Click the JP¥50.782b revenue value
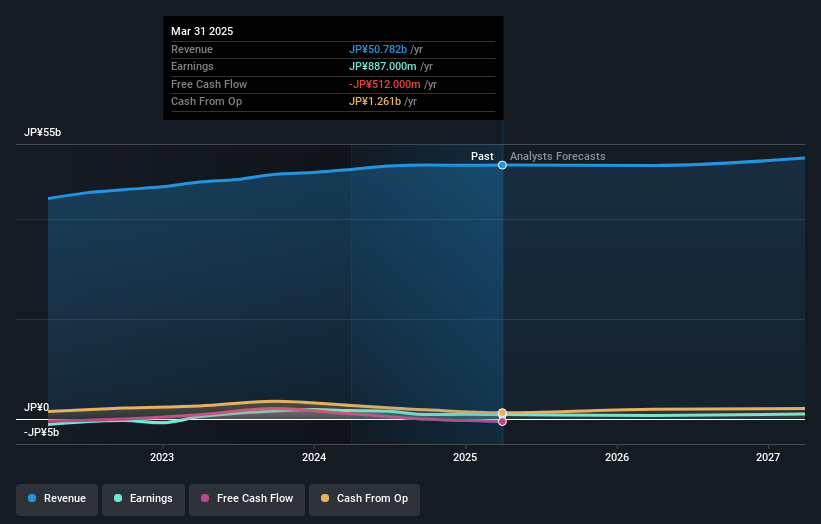 tap(378, 49)
